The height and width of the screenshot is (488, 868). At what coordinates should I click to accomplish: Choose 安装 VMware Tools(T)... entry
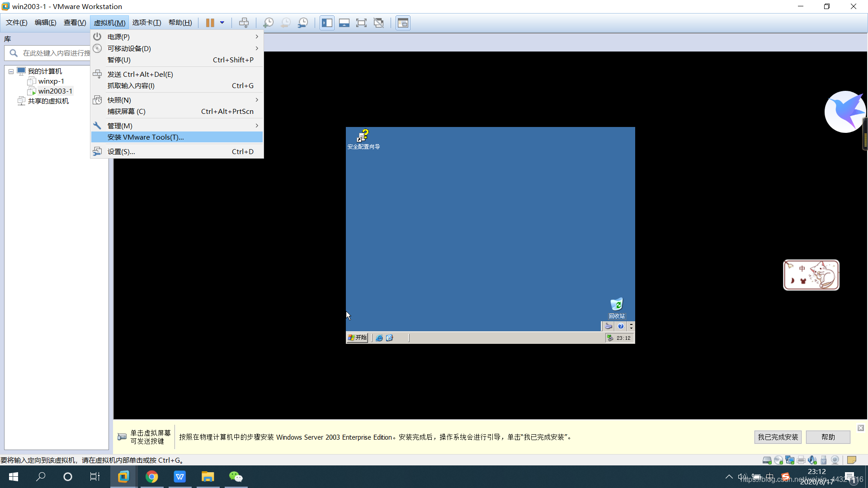point(177,137)
